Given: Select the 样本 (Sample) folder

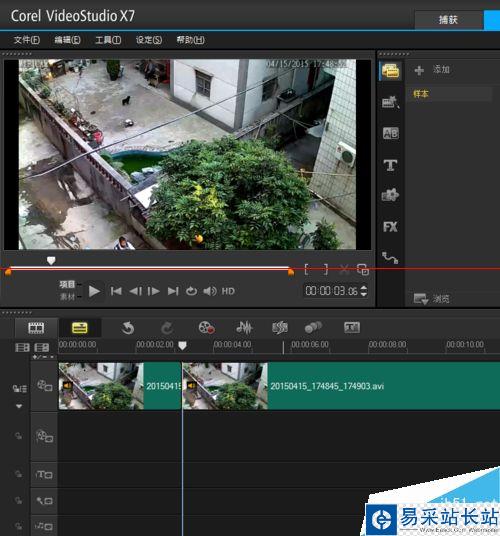Looking at the screenshot, I should (421, 94).
